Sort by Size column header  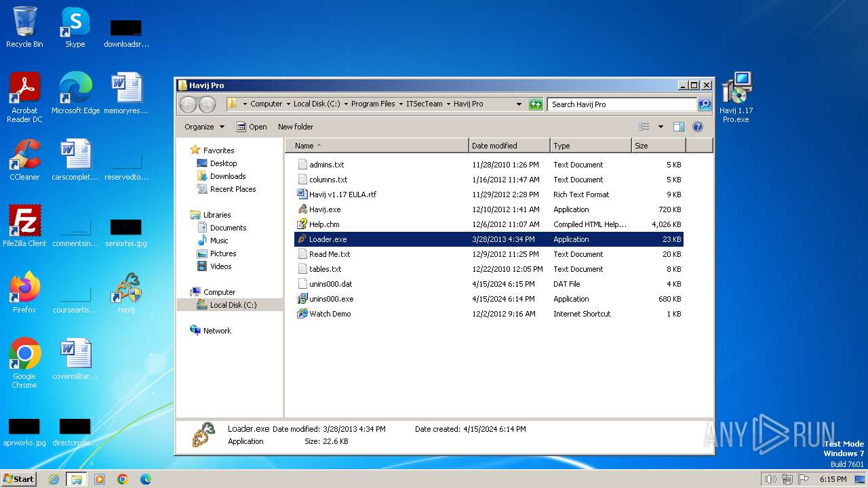pos(658,146)
